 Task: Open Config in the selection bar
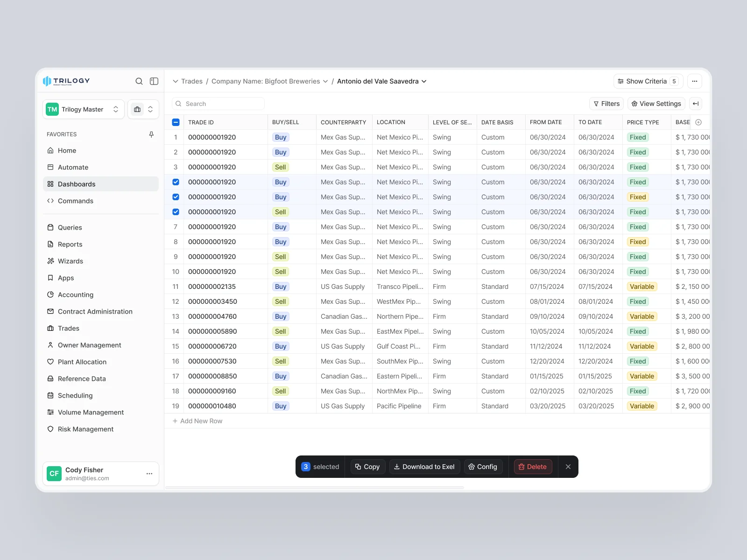(x=483, y=467)
